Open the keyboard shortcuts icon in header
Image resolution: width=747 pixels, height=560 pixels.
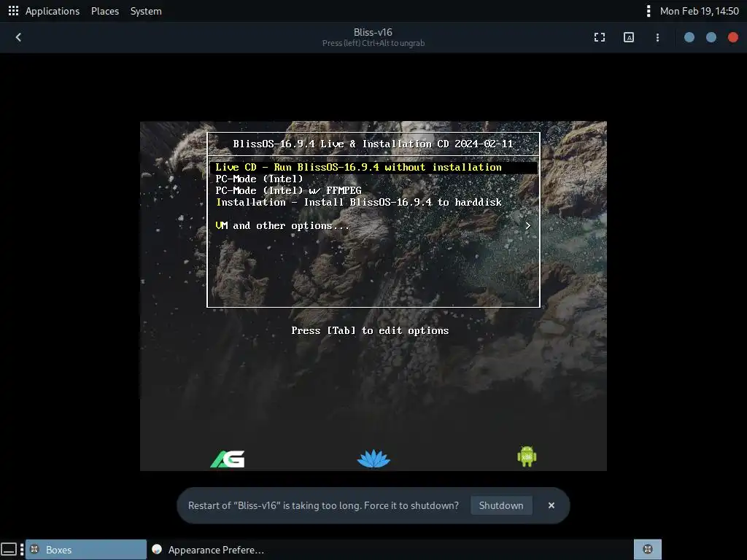click(628, 37)
